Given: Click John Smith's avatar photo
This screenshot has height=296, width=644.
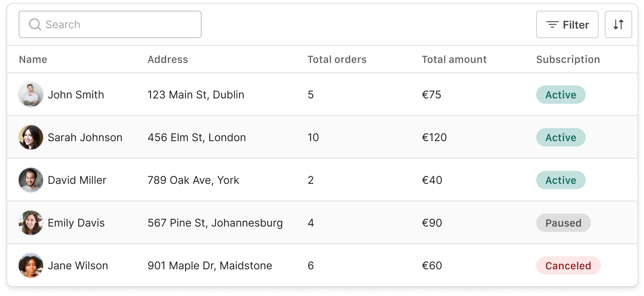Looking at the screenshot, I should [x=31, y=95].
